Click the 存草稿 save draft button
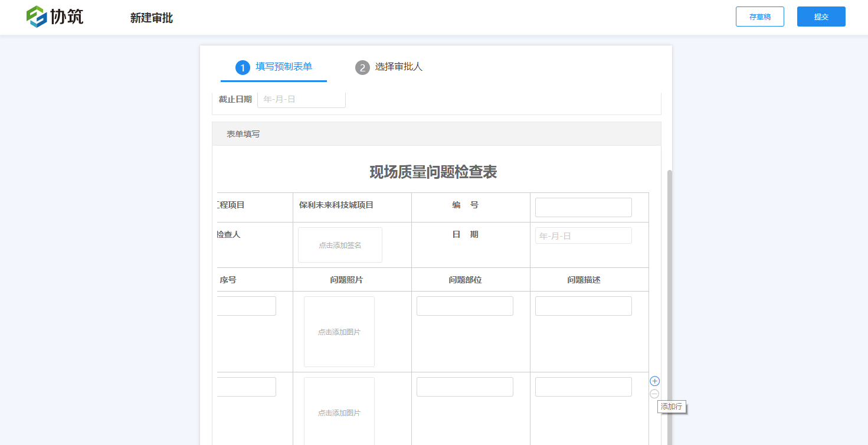This screenshot has height=445, width=868. click(759, 17)
